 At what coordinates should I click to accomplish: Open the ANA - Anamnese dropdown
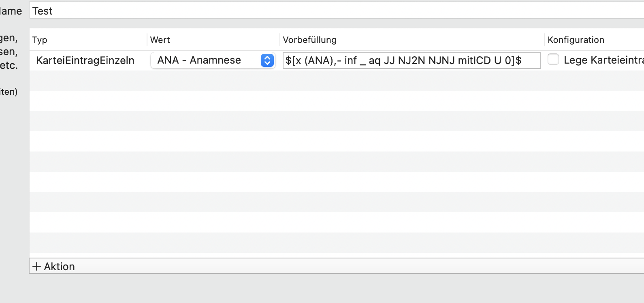pos(213,60)
